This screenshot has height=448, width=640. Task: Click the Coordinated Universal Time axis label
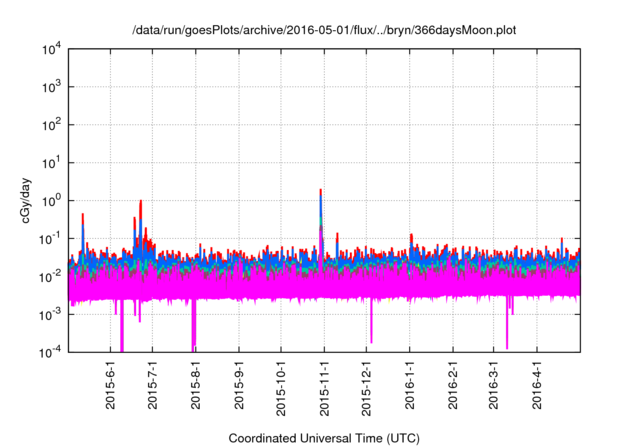coord(325,439)
